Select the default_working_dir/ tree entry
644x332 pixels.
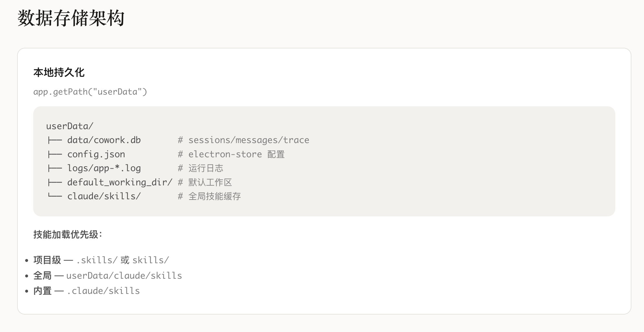[x=120, y=182]
